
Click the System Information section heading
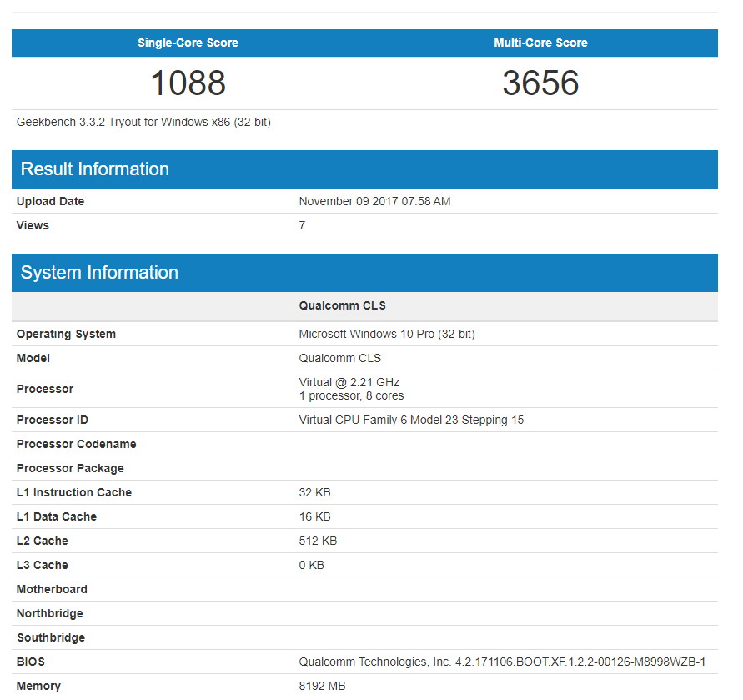pos(99,273)
